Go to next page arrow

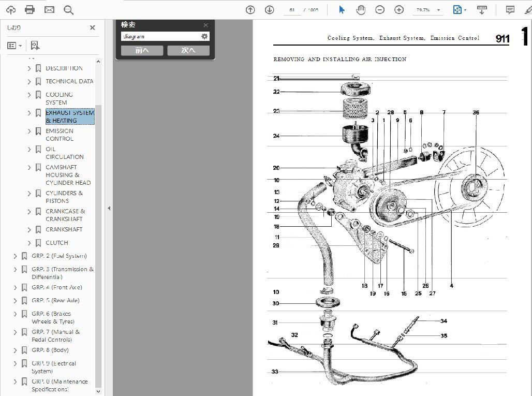270,10
